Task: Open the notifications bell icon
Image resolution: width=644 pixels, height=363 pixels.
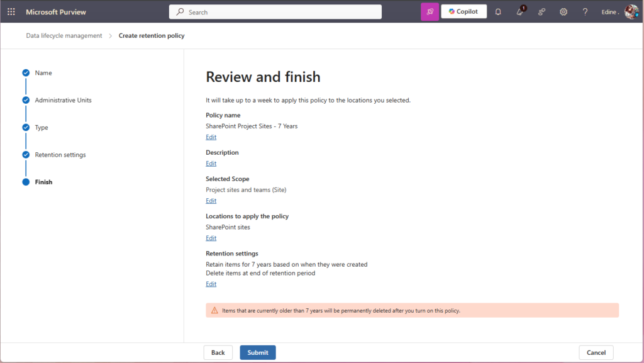Action: [498, 12]
